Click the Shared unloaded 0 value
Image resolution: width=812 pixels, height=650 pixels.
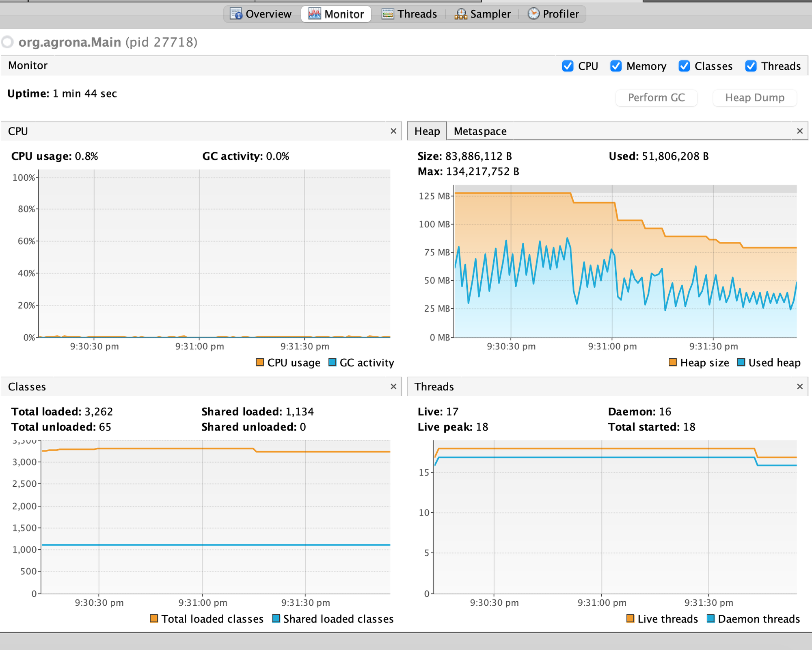click(303, 427)
